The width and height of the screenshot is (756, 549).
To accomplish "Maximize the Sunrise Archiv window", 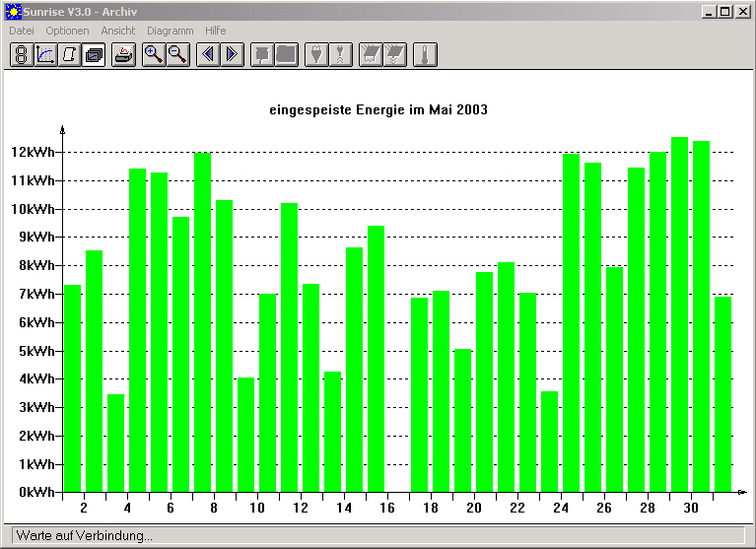I will click(725, 12).
